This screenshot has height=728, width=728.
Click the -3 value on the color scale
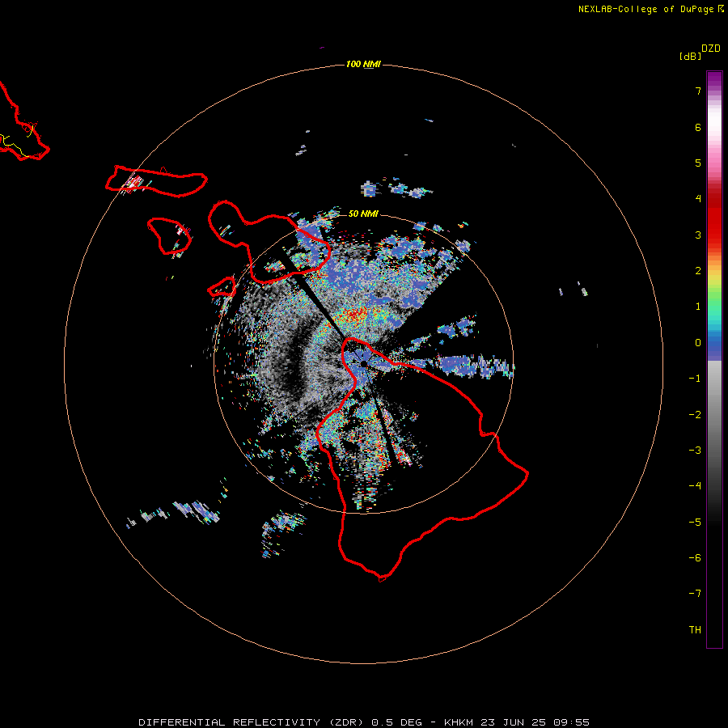click(695, 451)
